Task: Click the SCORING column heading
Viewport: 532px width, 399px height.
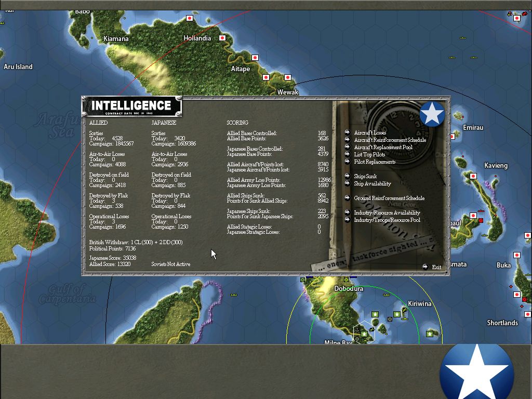Action: (237, 123)
